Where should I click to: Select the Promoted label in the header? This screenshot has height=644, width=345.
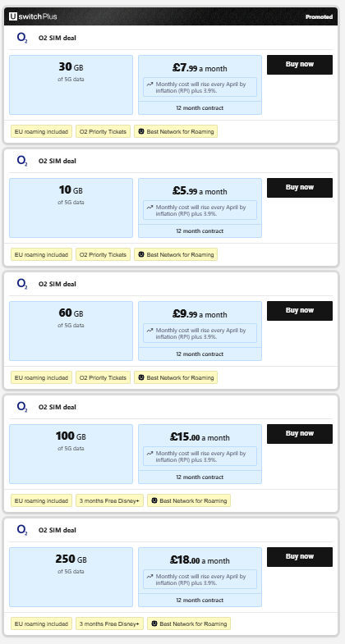(x=319, y=17)
